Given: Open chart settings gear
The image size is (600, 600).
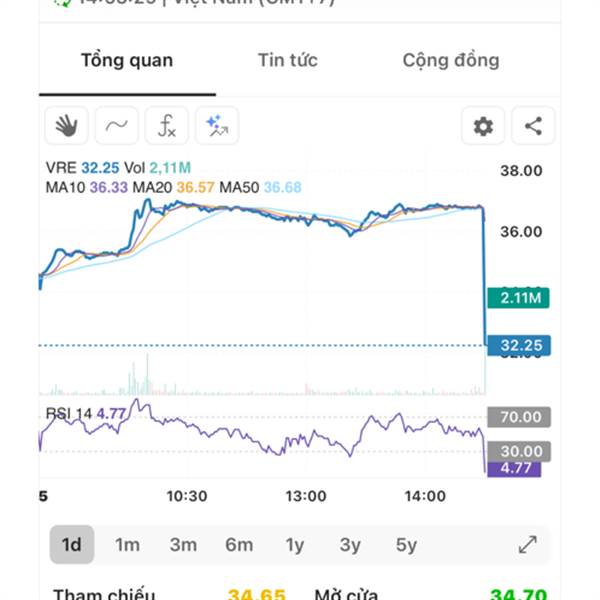Looking at the screenshot, I should point(483,126).
